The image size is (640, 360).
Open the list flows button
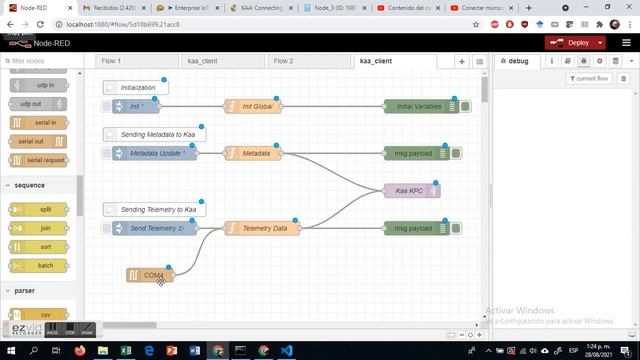pos(480,61)
